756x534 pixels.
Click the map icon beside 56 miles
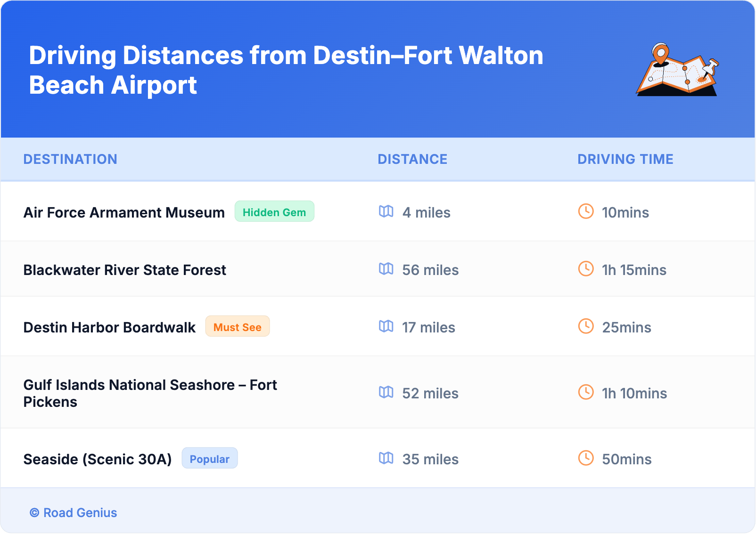point(386,269)
